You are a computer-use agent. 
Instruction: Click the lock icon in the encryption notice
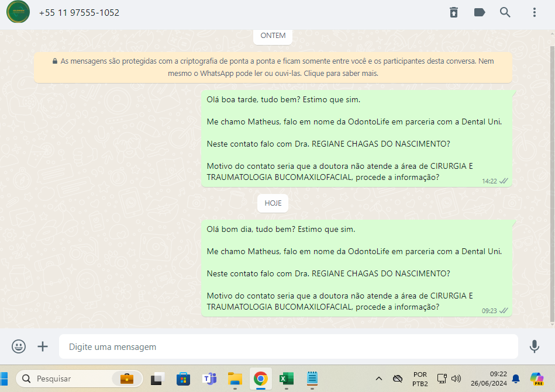pos(55,61)
